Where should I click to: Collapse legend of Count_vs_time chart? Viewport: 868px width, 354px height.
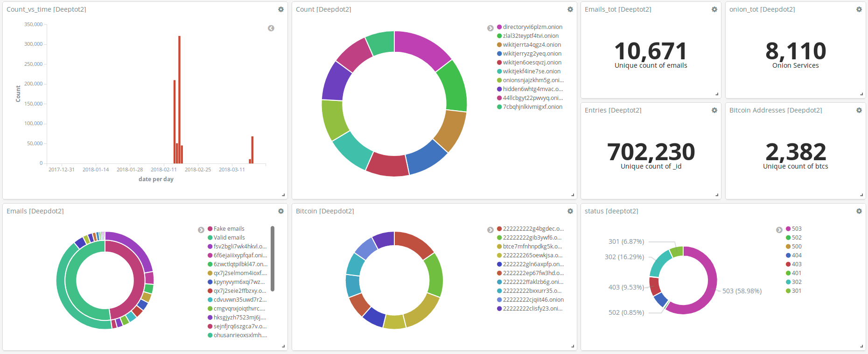pyautogui.click(x=271, y=28)
